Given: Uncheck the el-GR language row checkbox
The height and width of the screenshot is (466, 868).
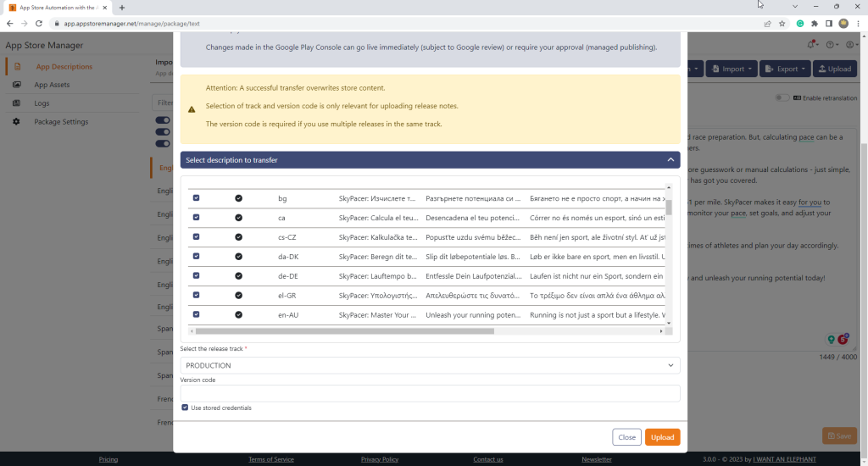Looking at the screenshot, I should [x=196, y=295].
